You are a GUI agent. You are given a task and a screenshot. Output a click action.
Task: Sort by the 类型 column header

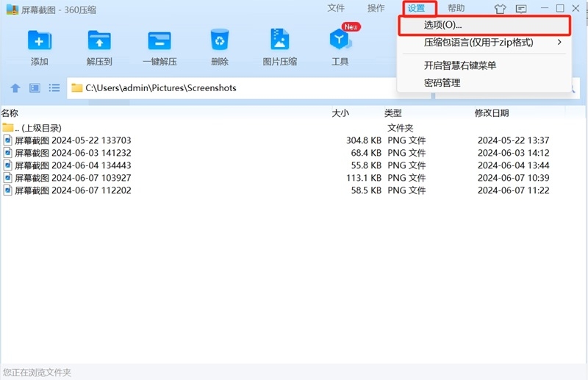pyautogui.click(x=392, y=113)
